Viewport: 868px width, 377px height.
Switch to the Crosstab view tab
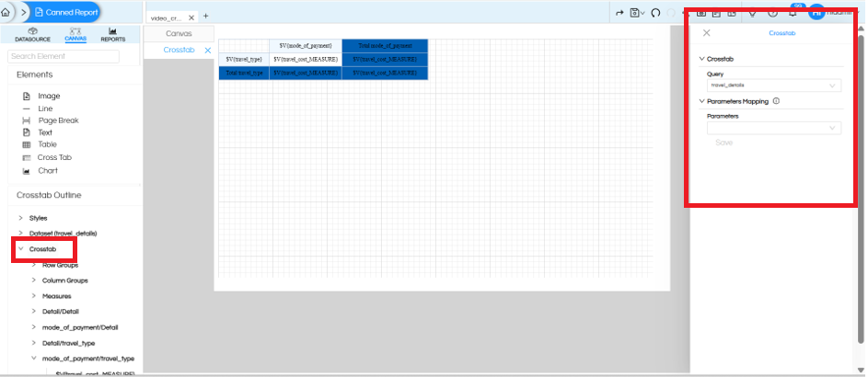point(179,50)
